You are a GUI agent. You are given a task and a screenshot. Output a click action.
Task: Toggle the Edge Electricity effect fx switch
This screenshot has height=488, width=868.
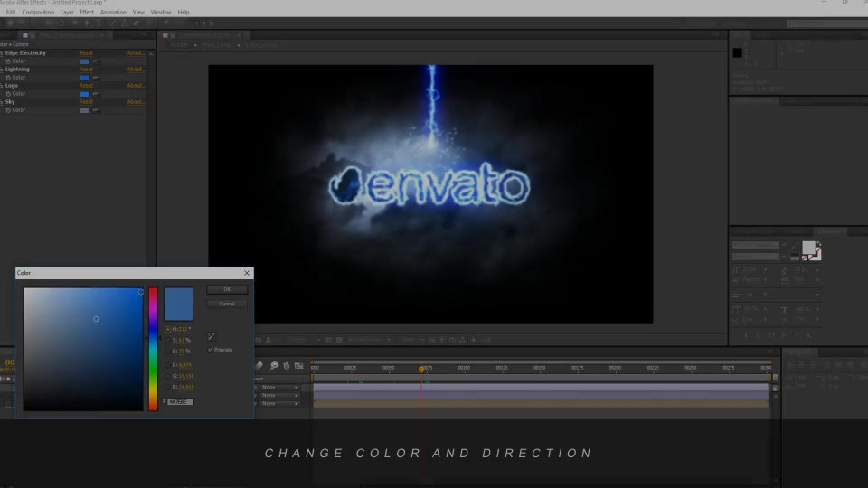click(2, 53)
